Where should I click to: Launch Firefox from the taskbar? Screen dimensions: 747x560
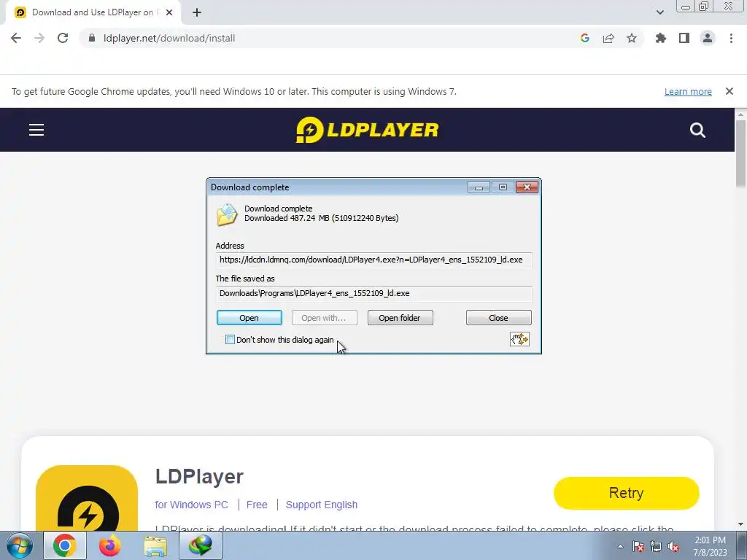pyautogui.click(x=109, y=545)
